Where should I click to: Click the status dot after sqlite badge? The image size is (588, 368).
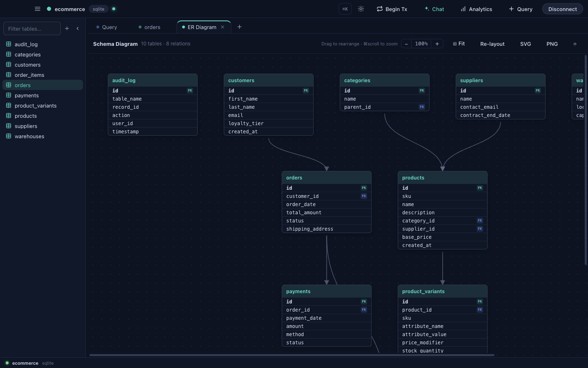pyautogui.click(x=114, y=9)
